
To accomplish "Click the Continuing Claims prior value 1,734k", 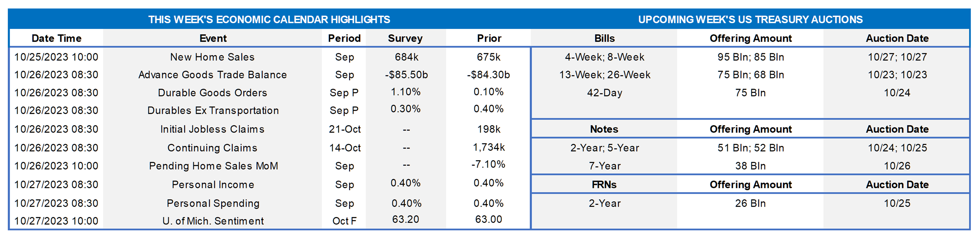I will [x=489, y=147].
